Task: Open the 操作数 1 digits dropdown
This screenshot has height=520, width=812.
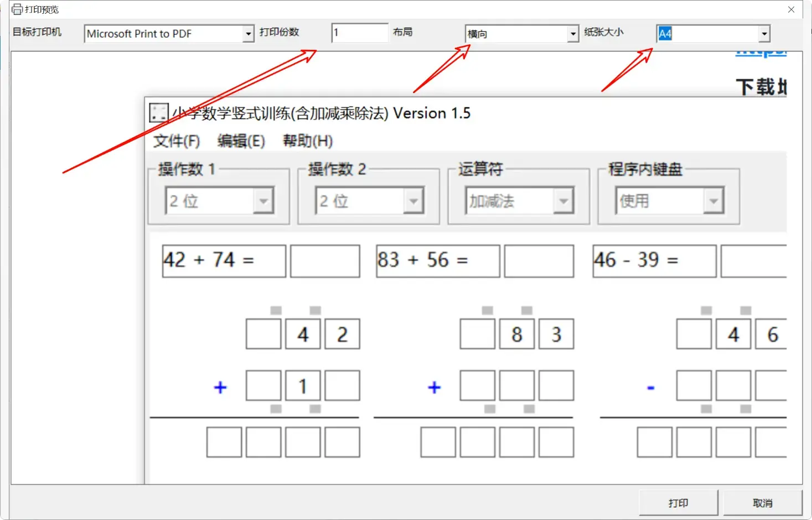Action: (264, 200)
